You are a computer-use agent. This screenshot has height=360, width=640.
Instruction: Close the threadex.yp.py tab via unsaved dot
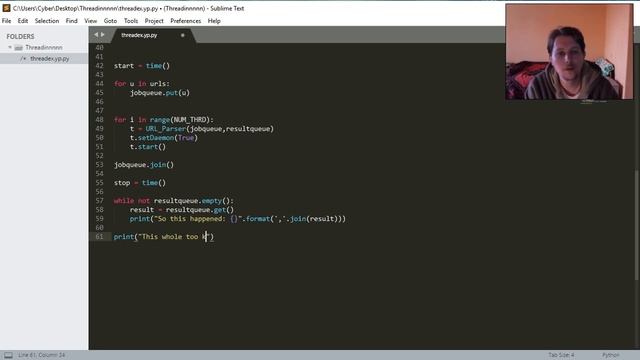pyautogui.click(x=182, y=35)
